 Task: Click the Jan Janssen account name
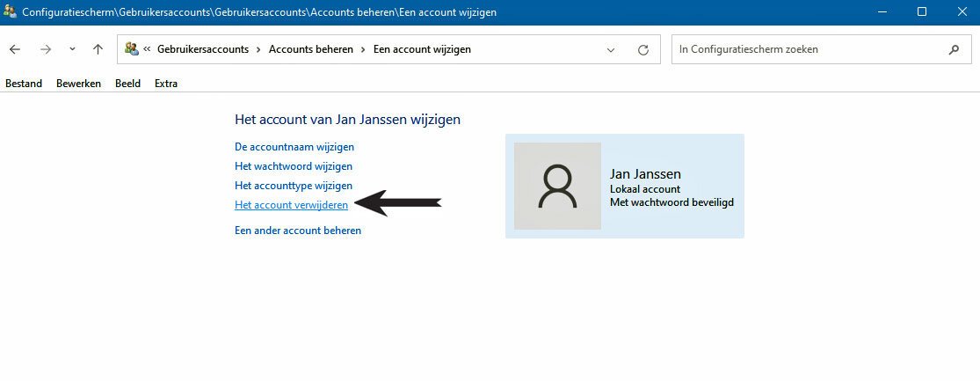pos(645,174)
